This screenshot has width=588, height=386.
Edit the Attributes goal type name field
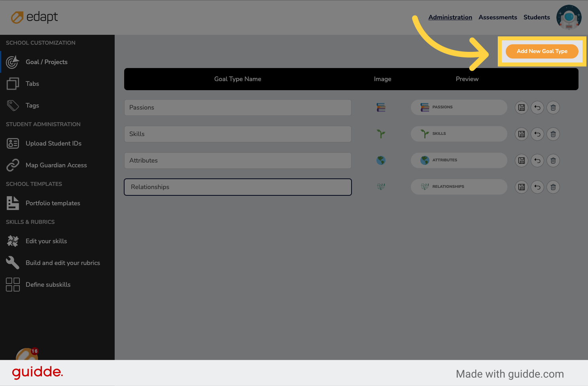[238, 161]
